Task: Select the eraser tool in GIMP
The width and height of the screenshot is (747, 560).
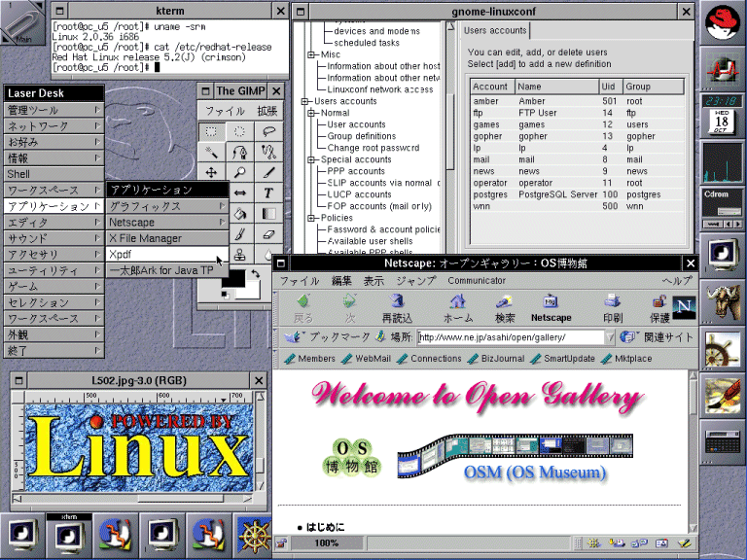Action: pos(268,234)
